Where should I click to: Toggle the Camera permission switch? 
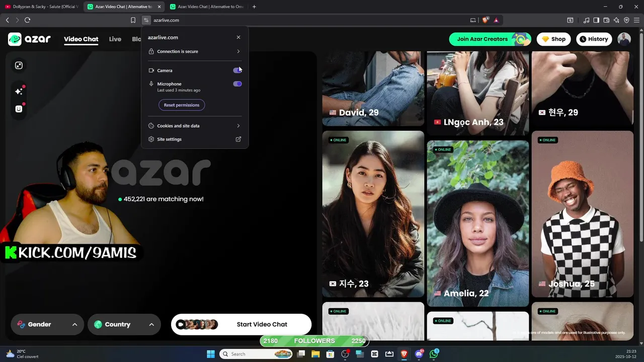point(237,70)
